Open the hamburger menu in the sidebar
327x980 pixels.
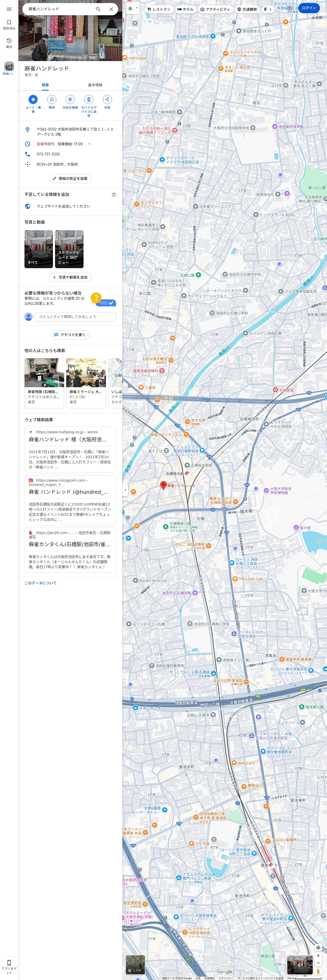tap(9, 9)
